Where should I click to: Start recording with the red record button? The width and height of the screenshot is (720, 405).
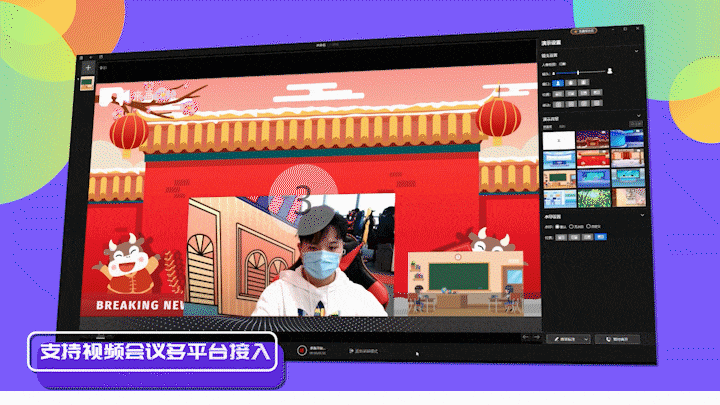[x=302, y=350]
